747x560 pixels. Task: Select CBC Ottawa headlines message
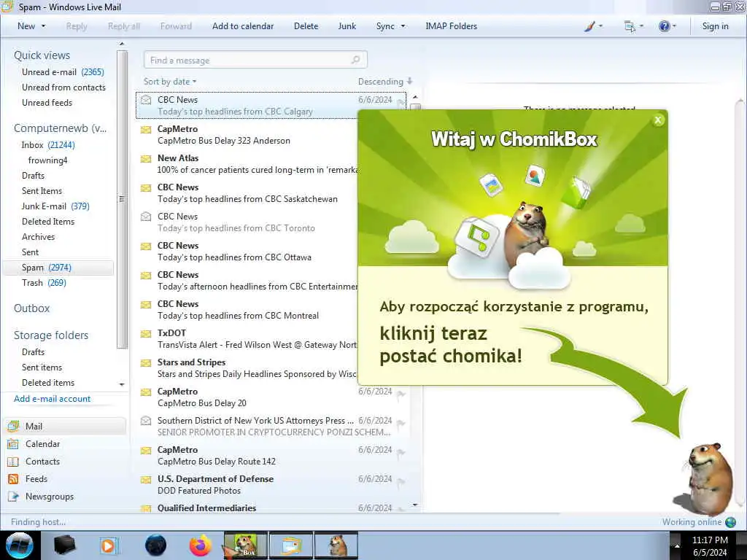click(x=248, y=252)
